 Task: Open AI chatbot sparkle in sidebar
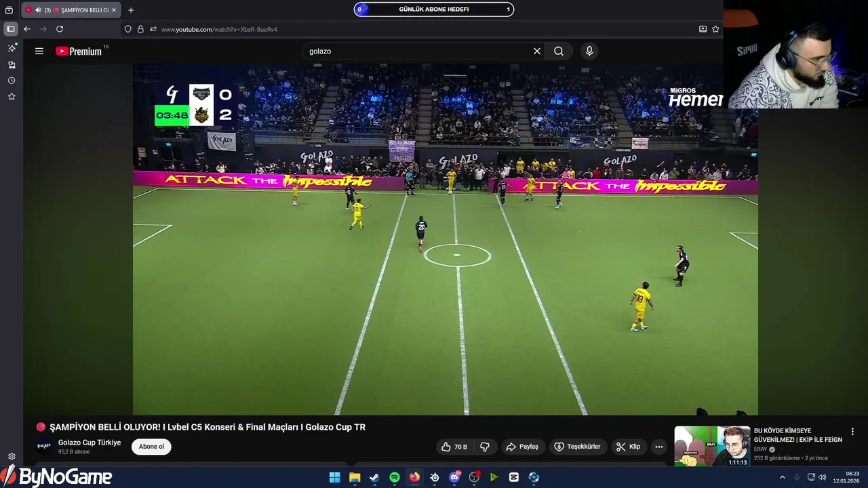click(12, 48)
